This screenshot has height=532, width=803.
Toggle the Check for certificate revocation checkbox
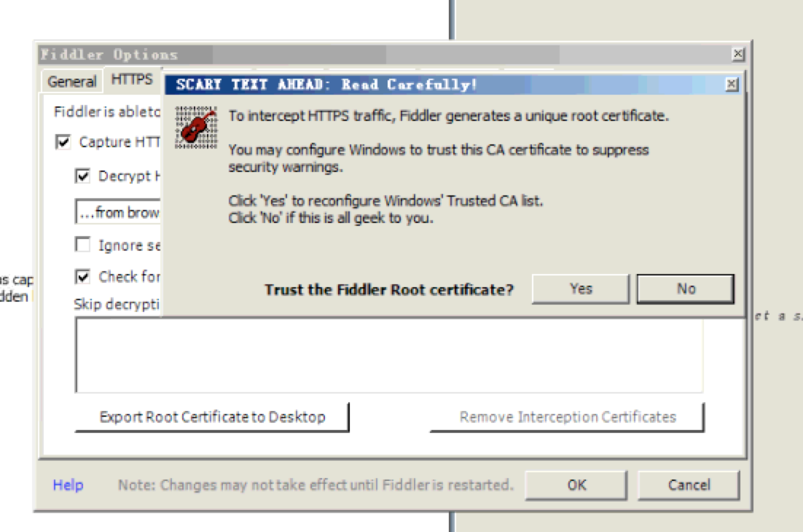tap(82, 276)
